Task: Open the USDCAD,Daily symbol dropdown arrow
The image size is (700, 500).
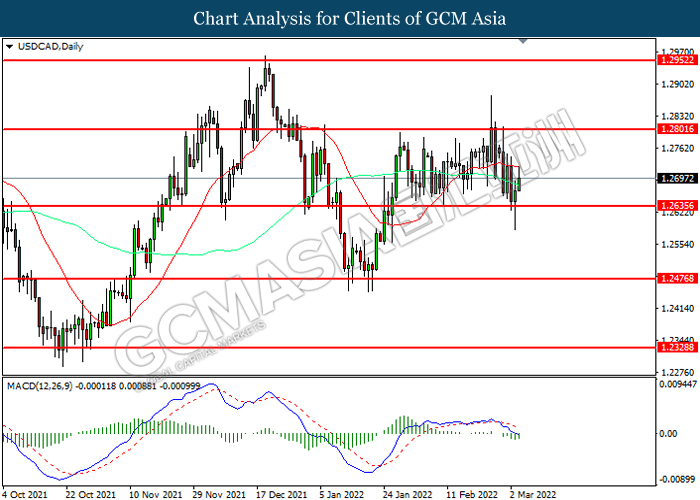Action: 9,46
